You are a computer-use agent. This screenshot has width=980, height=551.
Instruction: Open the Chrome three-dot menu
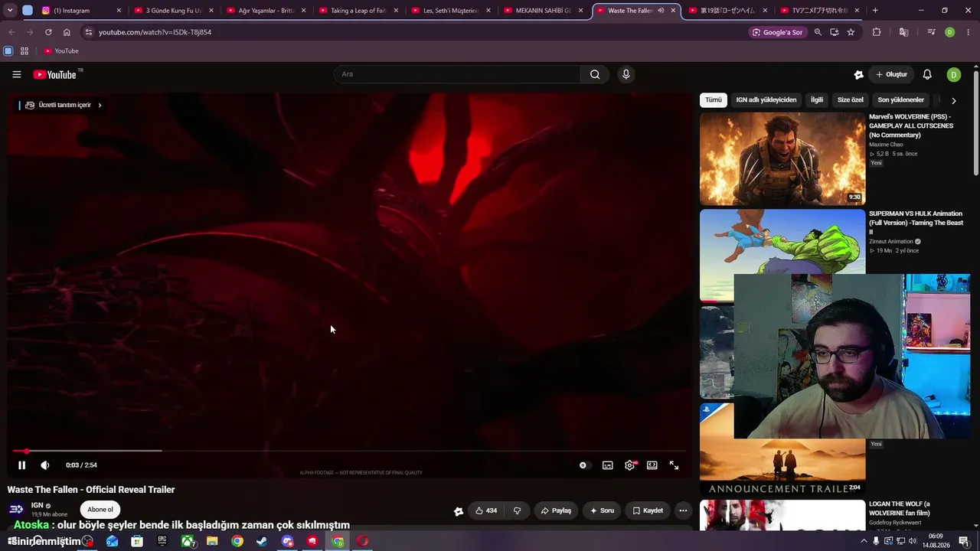[968, 32]
